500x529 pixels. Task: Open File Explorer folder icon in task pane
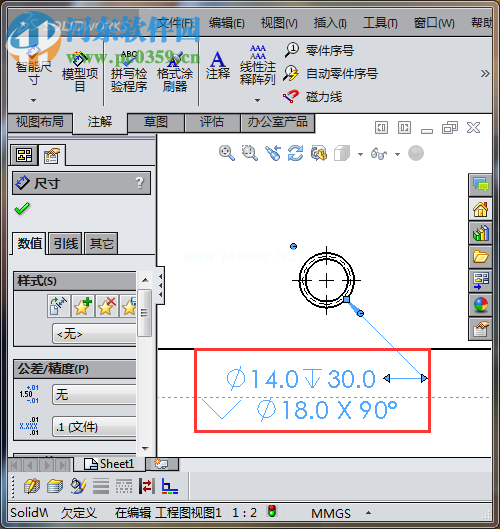coord(480,257)
